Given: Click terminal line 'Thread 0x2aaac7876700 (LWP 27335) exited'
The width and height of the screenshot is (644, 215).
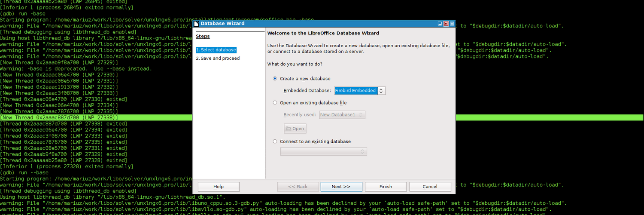Looking at the screenshot, I should click(64, 142).
